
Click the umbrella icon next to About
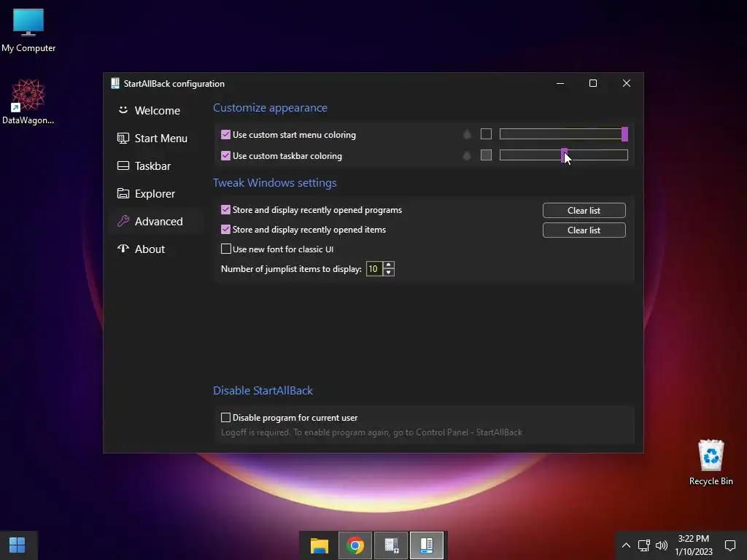[x=123, y=249]
